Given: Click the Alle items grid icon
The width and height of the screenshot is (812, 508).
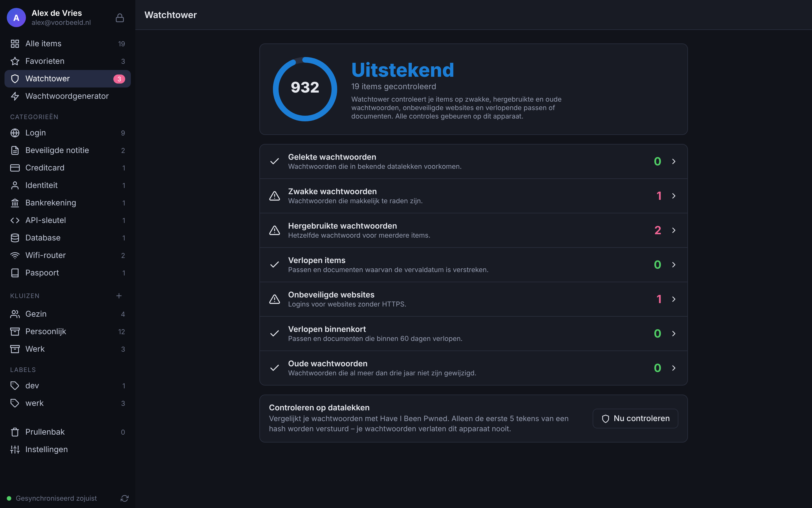Looking at the screenshot, I should (x=15, y=44).
